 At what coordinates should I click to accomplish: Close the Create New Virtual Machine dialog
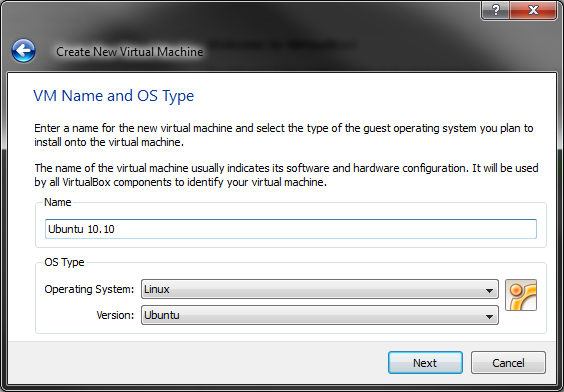(533, 10)
